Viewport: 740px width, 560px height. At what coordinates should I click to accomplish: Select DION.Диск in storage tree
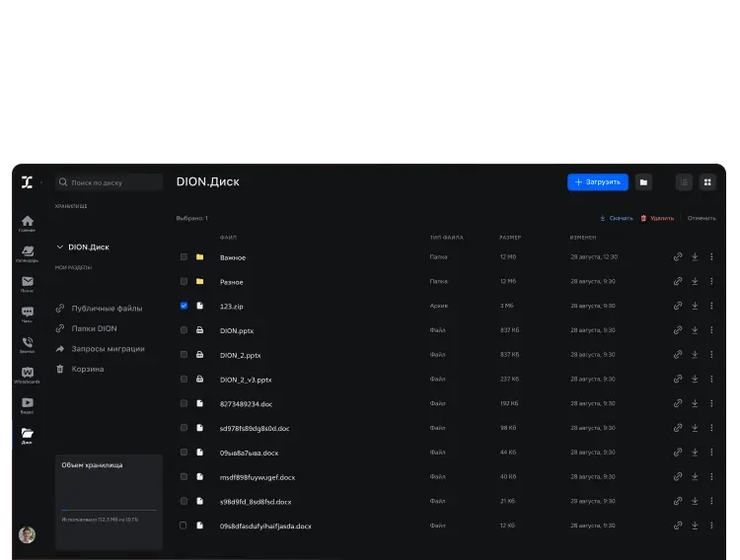89,246
